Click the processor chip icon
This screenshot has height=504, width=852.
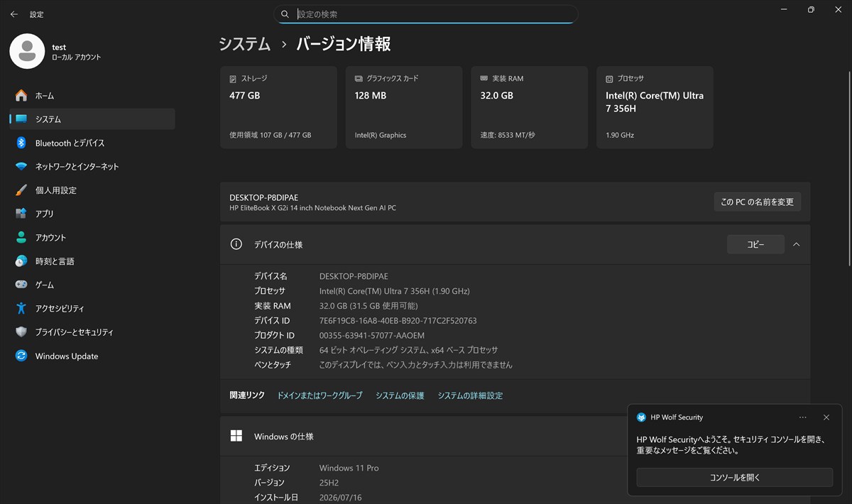(609, 79)
